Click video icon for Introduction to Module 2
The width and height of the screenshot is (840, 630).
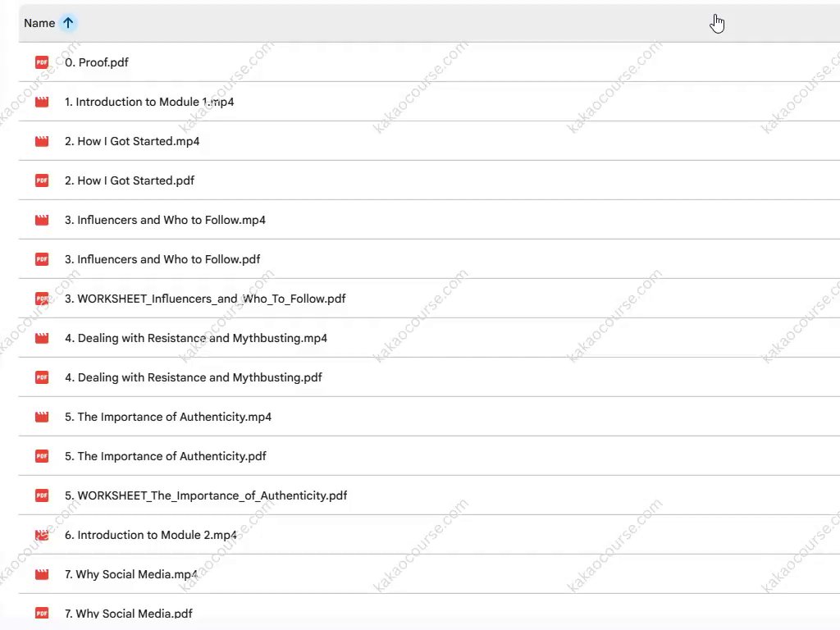(x=42, y=535)
